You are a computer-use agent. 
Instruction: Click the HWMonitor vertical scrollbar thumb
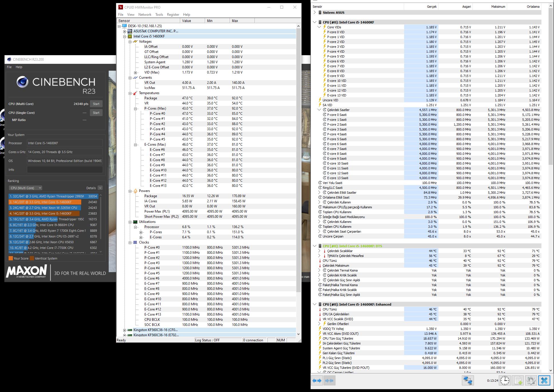298,160
